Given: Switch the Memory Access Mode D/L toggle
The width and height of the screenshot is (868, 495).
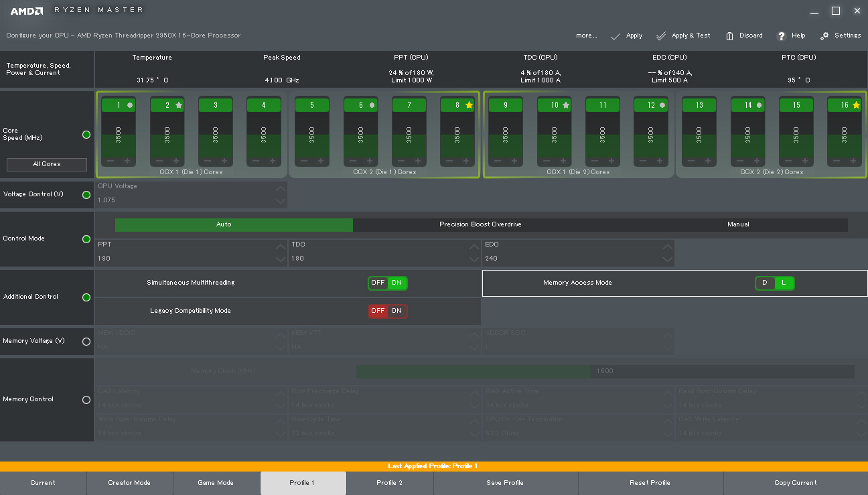Looking at the screenshot, I should point(774,283).
